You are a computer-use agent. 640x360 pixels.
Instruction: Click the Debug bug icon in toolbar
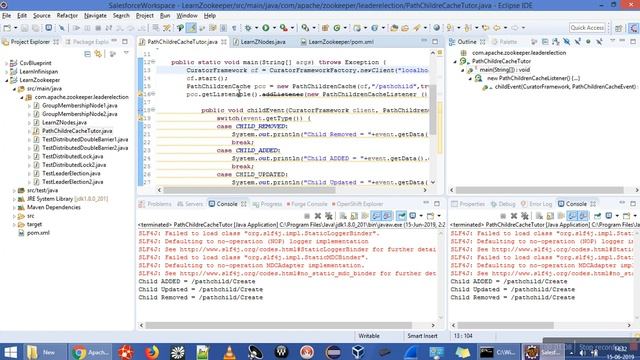248,28
